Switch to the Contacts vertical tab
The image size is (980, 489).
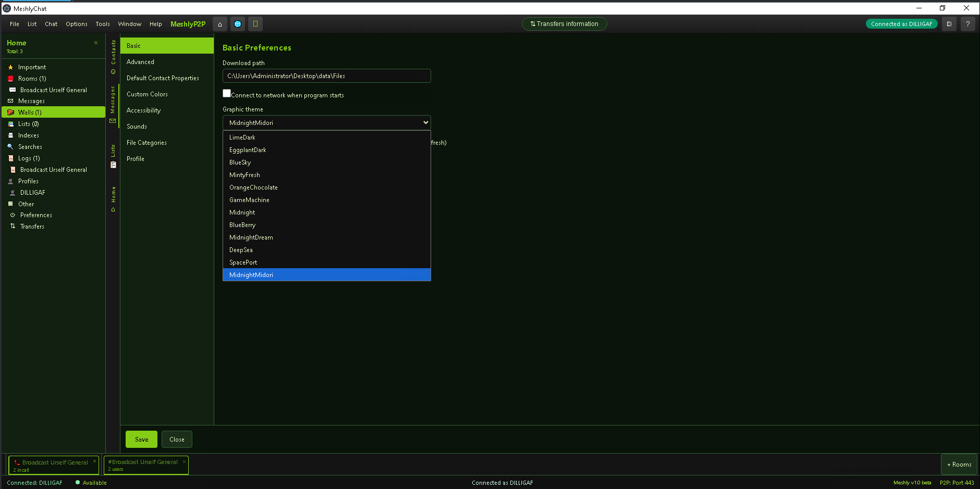click(x=113, y=57)
